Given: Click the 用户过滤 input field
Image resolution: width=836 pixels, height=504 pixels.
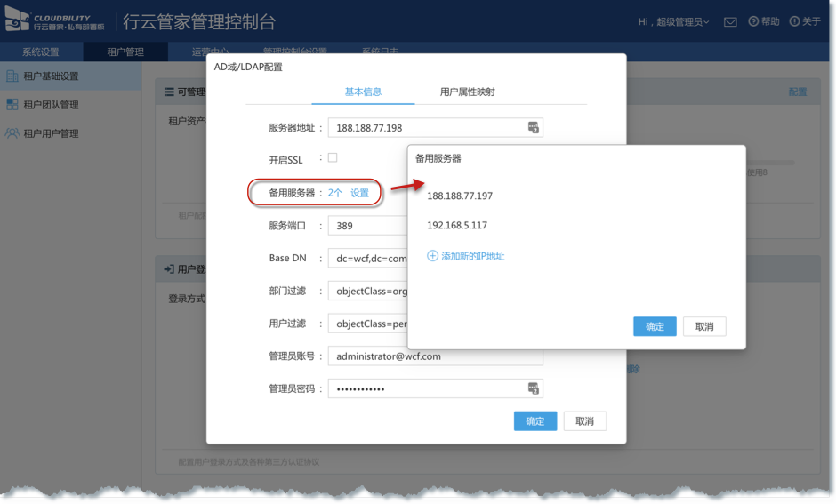Looking at the screenshot, I should point(368,324).
